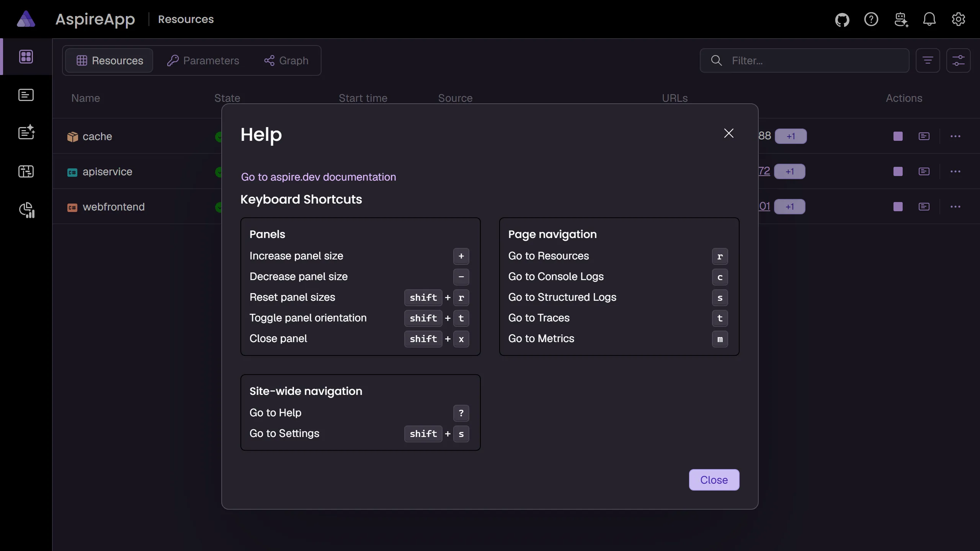Select the apiservice resource row
Screen dimensions: 980x551
click(x=137, y=171)
